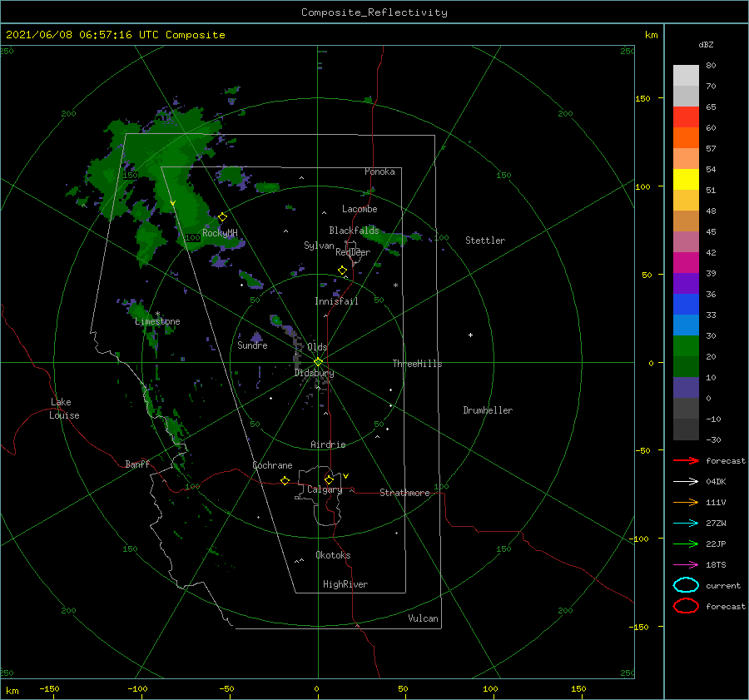749x700 pixels.
Task: Click the Lake Louise label
Action: 64,409
